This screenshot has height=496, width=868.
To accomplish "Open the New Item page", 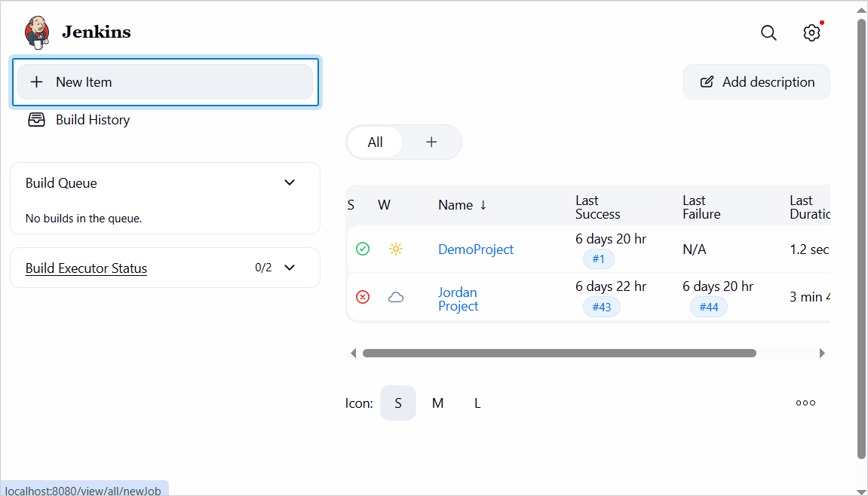I will (165, 82).
